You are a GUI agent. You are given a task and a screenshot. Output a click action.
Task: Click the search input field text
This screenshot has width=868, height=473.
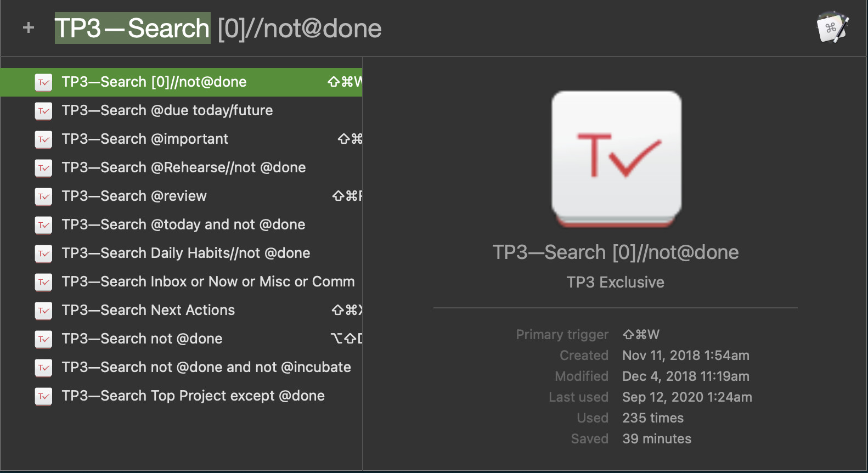(218, 28)
